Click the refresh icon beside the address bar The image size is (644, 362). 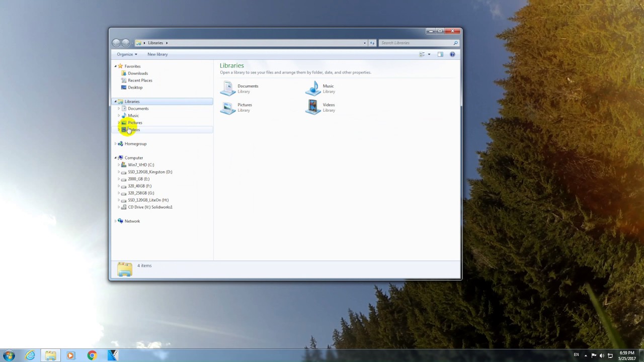(372, 43)
